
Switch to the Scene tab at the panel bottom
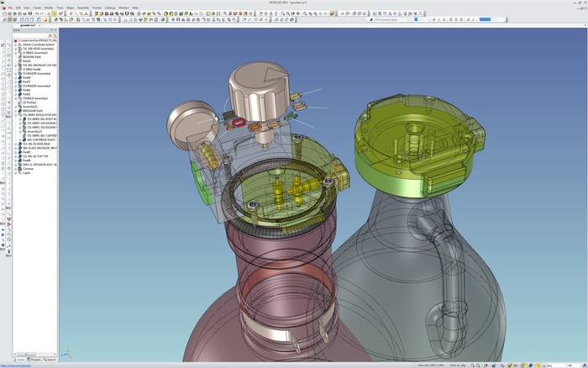(x=21, y=360)
